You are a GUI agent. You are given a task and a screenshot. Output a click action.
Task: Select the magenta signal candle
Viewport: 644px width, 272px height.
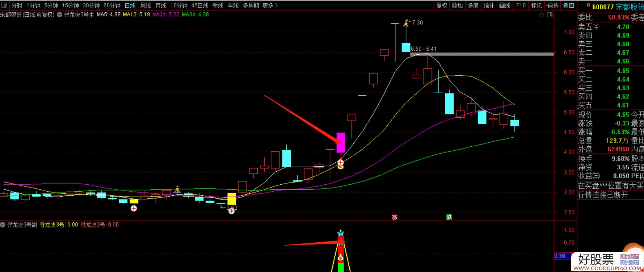pos(341,142)
